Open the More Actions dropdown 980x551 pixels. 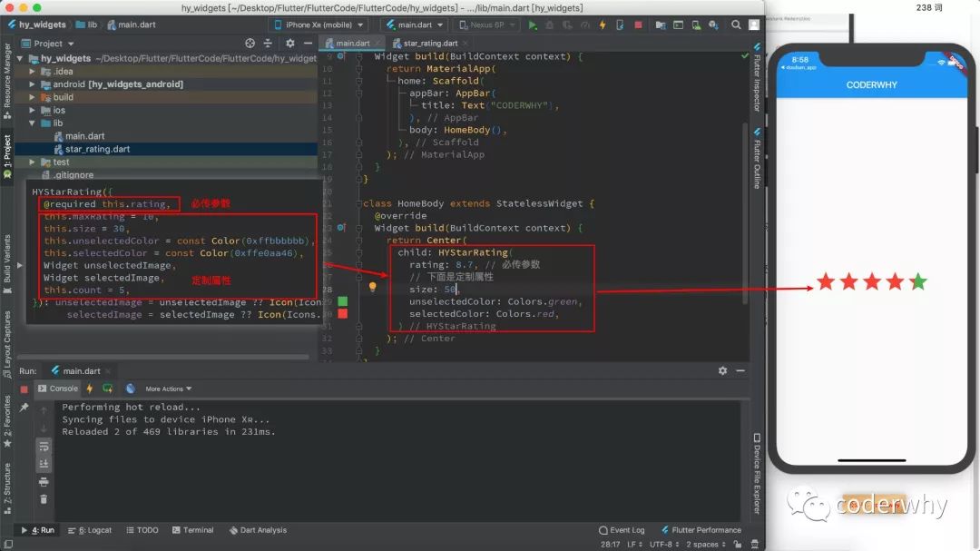[x=168, y=389]
